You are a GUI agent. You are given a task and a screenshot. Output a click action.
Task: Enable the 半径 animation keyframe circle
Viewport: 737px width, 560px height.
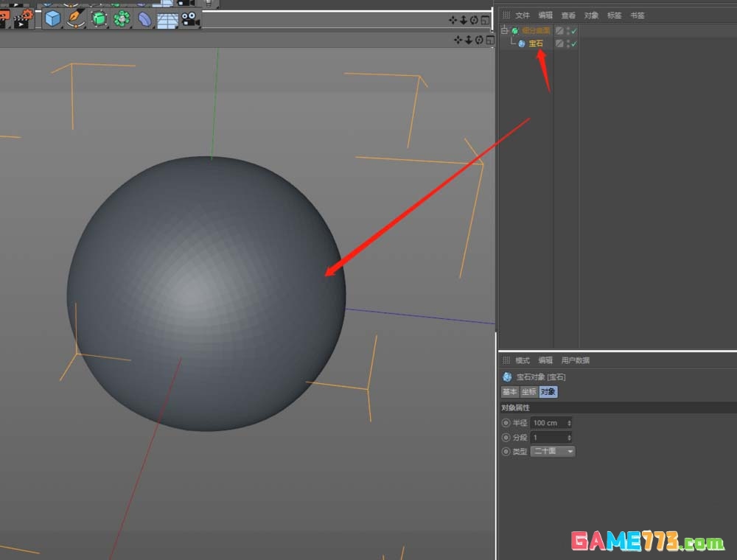tap(506, 423)
